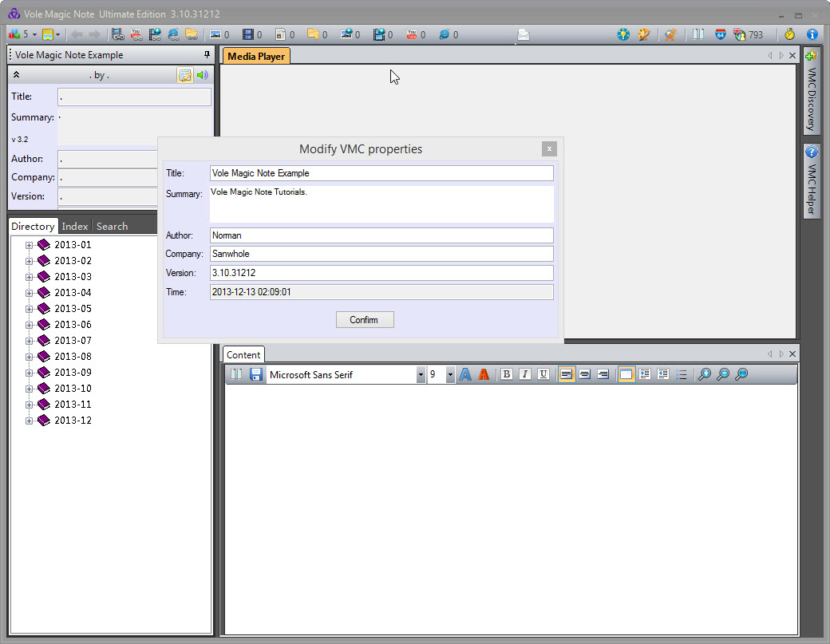The width and height of the screenshot is (830, 644).
Task: Switch to the Index tab
Action: click(75, 226)
